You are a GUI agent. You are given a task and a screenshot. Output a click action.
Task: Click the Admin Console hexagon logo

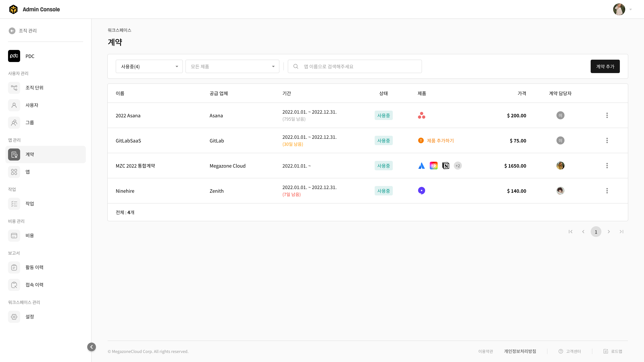pos(13,9)
